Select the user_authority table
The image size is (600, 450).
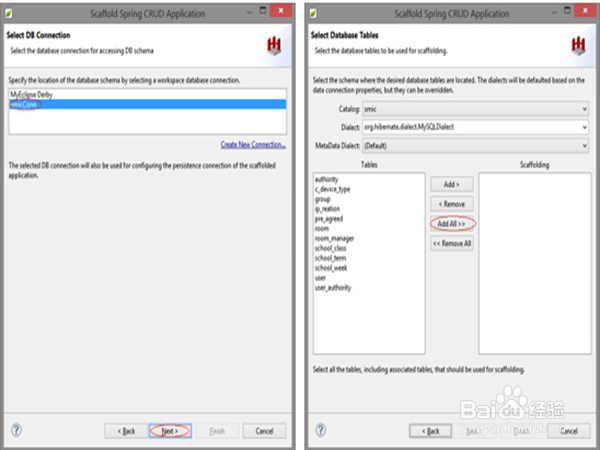tap(333, 288)
